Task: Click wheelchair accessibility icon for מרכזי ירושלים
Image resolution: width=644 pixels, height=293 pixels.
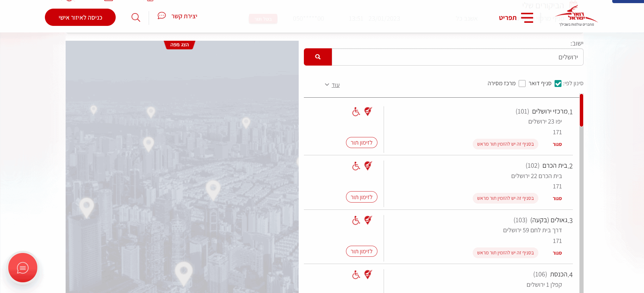Action: (356, 112)
